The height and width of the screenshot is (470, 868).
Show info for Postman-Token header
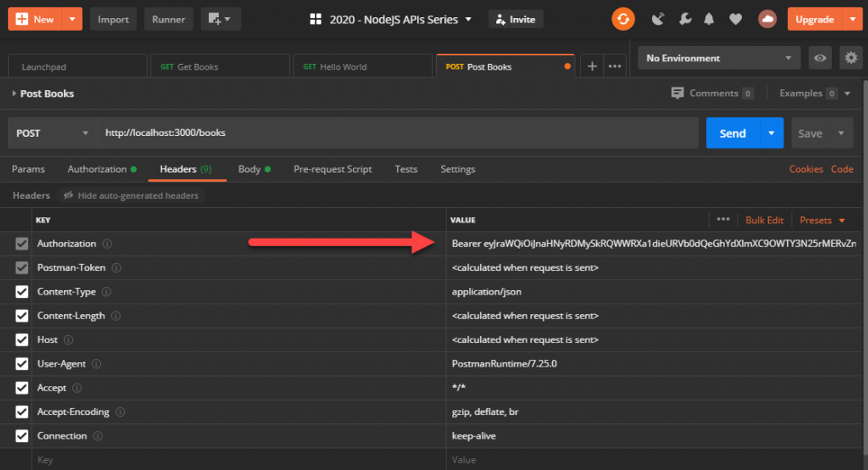point(117,268)
